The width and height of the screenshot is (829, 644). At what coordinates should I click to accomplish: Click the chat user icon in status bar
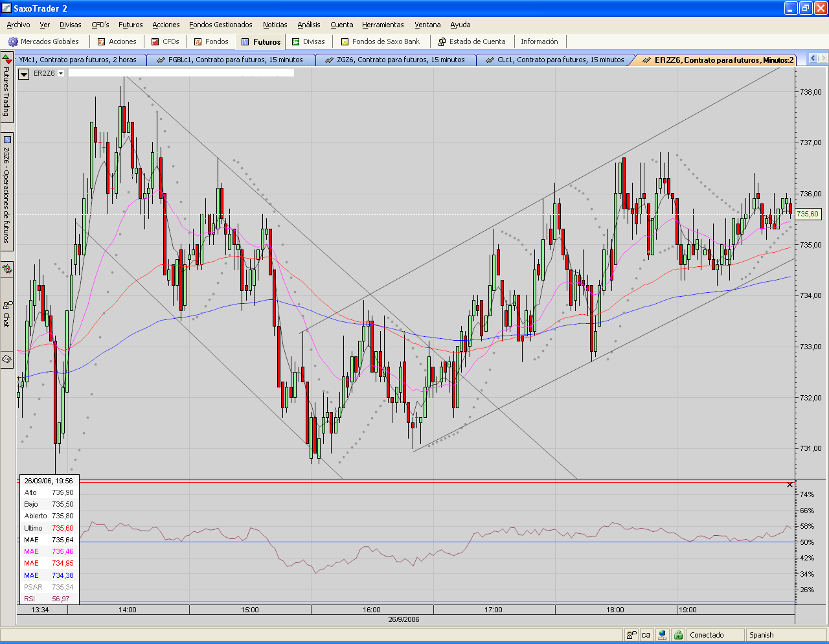631,635
